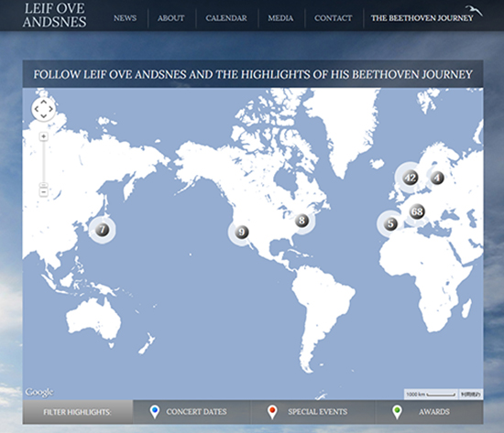Click the blue Concert Dates pin icon
Screen dimensions: 504x433
(x=155, y=412)
